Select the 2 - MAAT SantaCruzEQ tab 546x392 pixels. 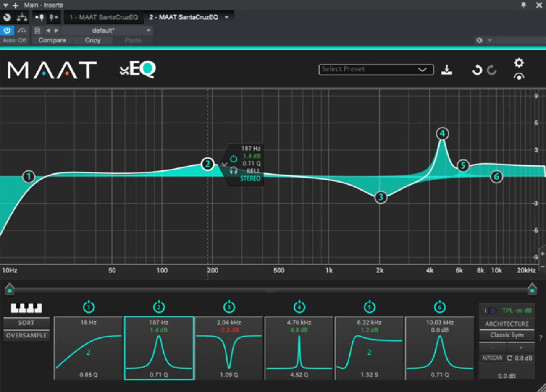coord(184,17)
